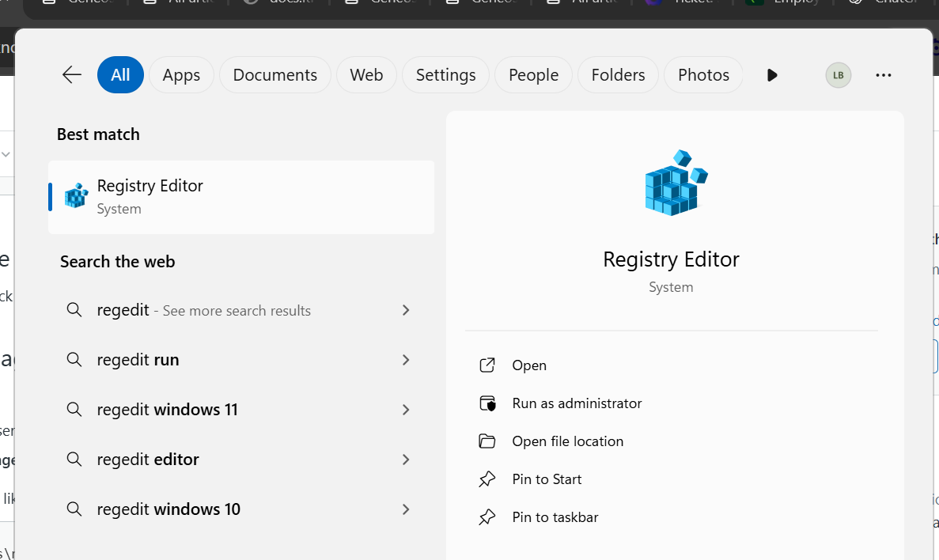
Task: Choose Run as administrator
Action: [577, 403]
